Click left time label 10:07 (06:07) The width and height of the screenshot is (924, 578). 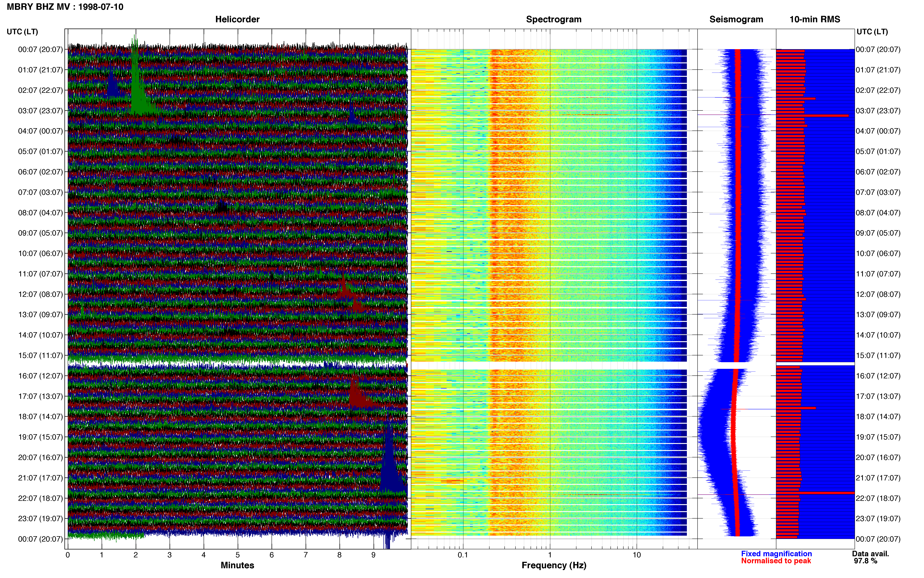(41, 253)
